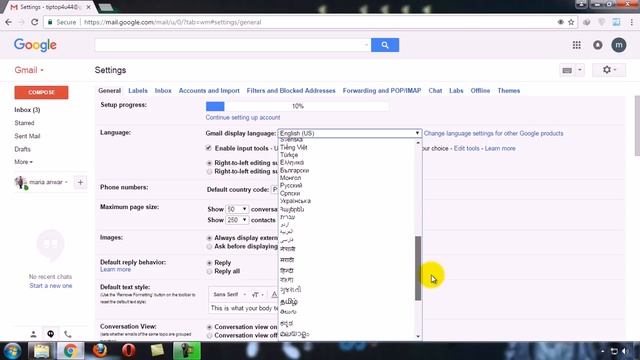Image resolution: width=640 pixels, height=360 pixels.
Task: Open search options arrow in search box
Action: [366, 45]
